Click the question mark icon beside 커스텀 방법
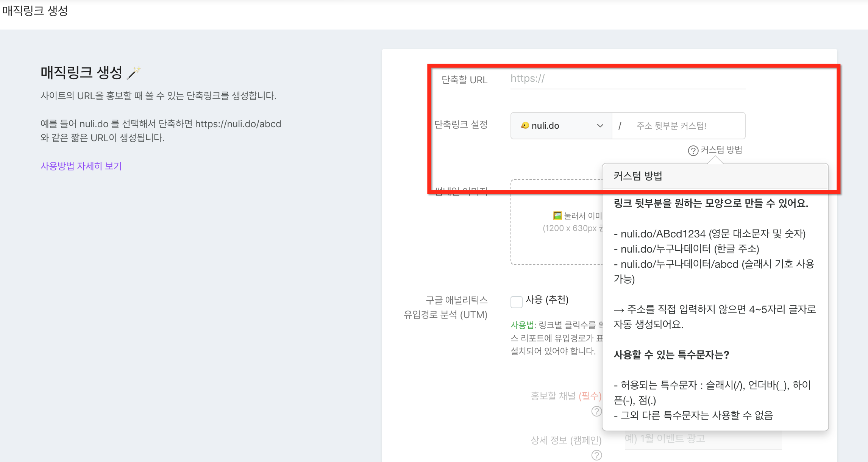This screenshot has width=868, height=462. (693, 151)
